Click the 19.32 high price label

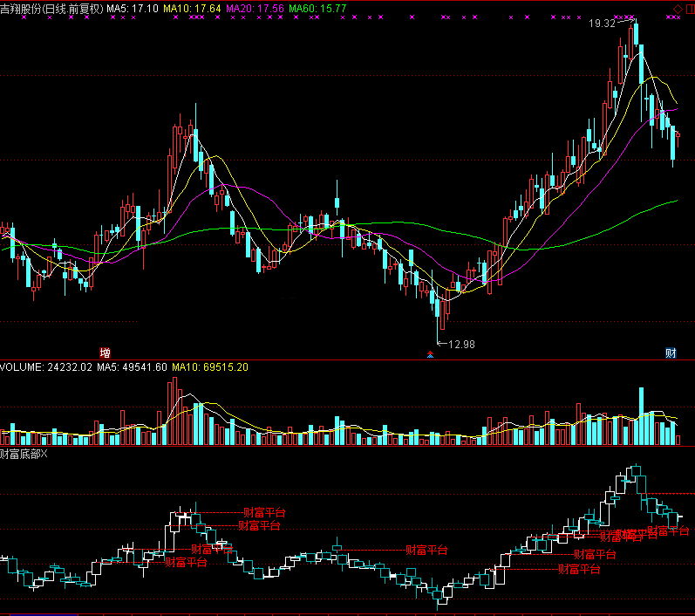[x=602, y=24]
